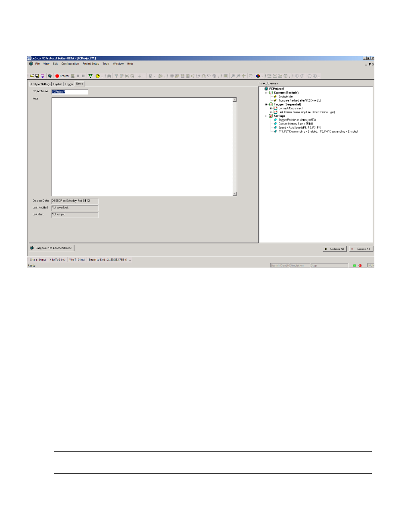Collapse the Trigger (Sequential) tree node
This screenshot has width=411, height=532.
[266, 104]
